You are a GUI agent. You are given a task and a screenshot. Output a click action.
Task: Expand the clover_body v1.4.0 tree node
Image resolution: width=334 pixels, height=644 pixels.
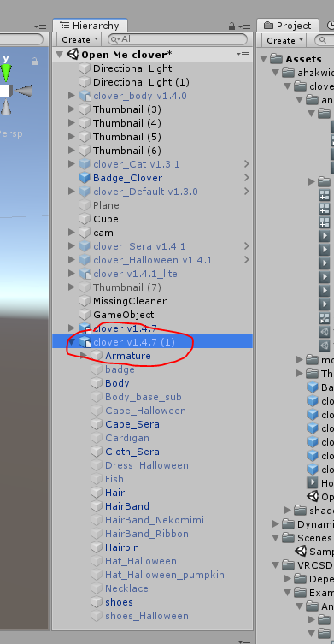coord(72,96)
